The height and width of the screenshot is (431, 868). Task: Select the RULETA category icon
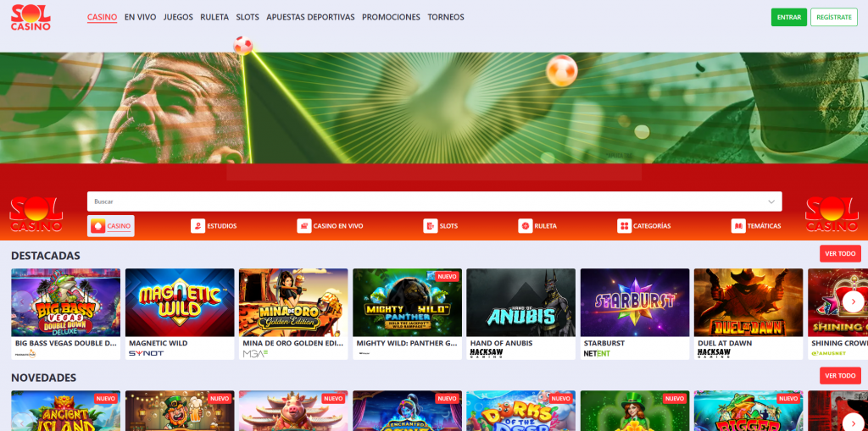click(526, 226)
